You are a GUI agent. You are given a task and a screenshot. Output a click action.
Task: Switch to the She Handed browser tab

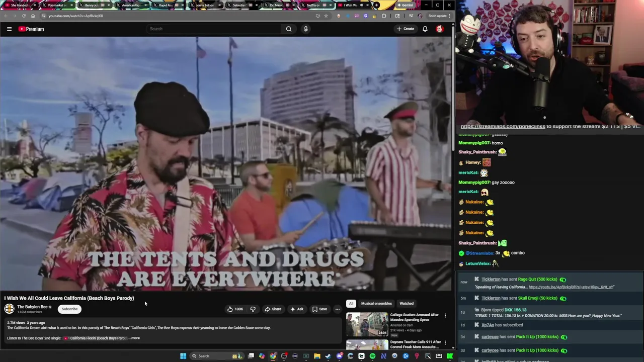(20, 5)
